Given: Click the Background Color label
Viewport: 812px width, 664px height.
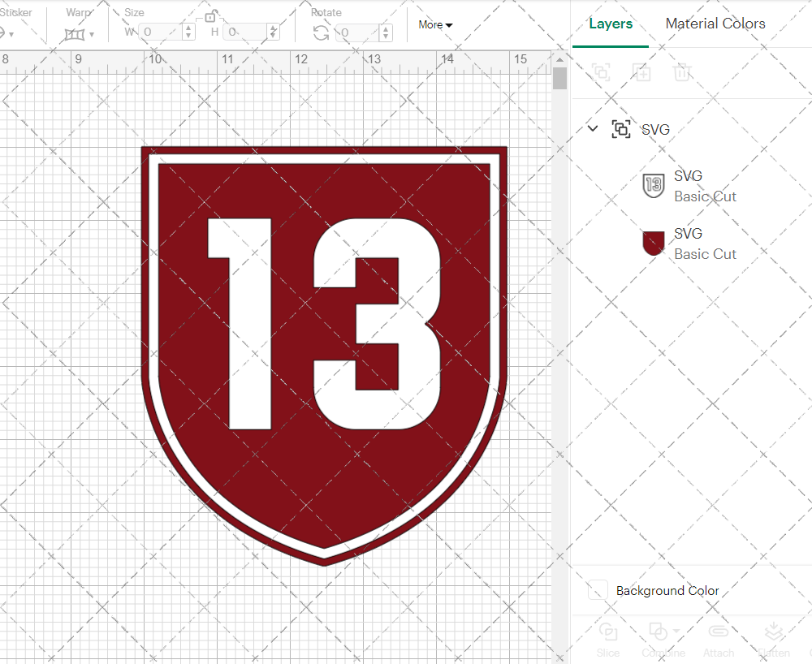Looking at the screenshot, I should pos(667,590).
